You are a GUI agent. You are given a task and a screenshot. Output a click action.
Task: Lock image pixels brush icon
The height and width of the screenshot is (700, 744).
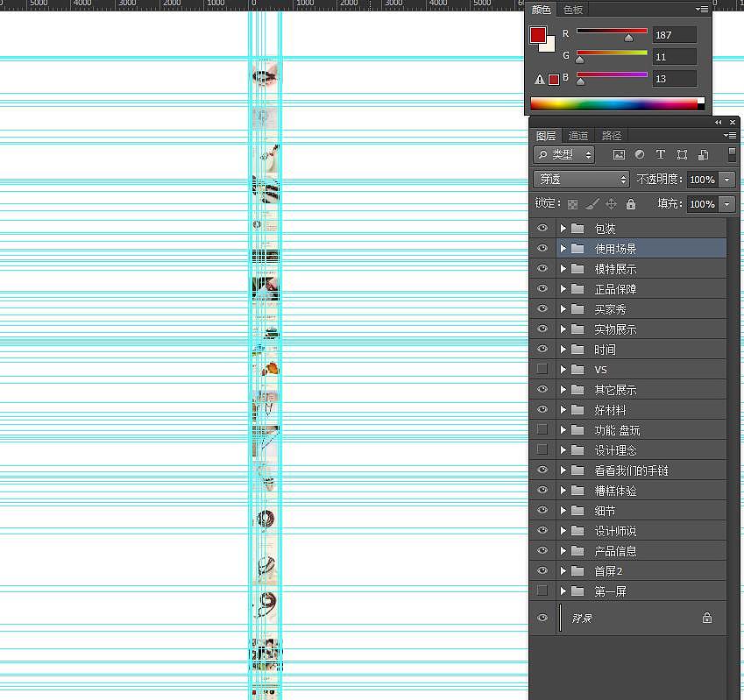(592, 204)
